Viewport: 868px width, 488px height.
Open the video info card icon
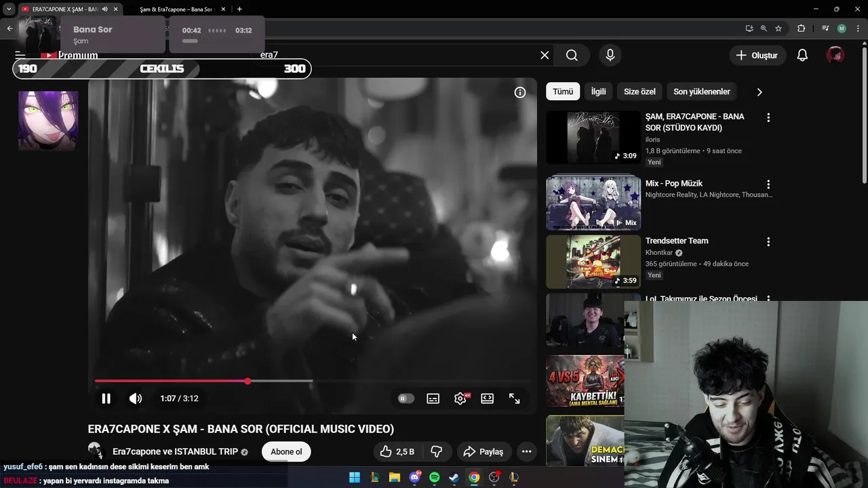click(520, 93)
